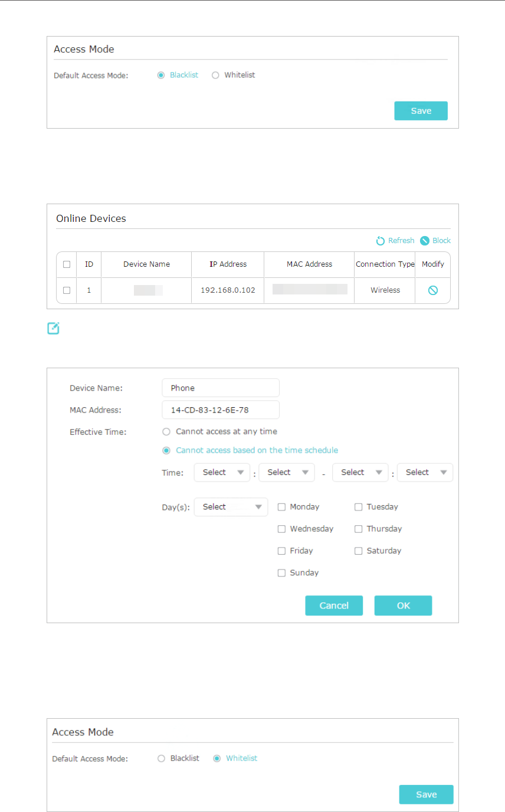Tick the Thursday checkbox
The width and height of the screenshot is (505, 812).
click(x=358, y=529)
